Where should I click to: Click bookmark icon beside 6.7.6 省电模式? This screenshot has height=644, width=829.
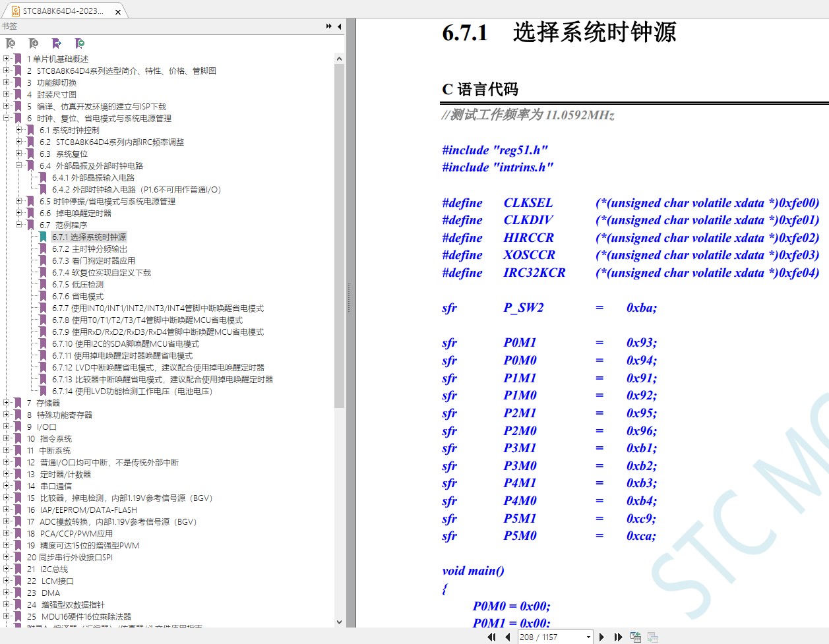click(44, 296)
